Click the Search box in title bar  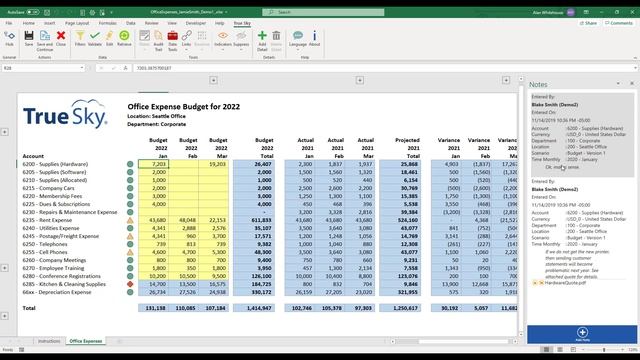[323, 12]
